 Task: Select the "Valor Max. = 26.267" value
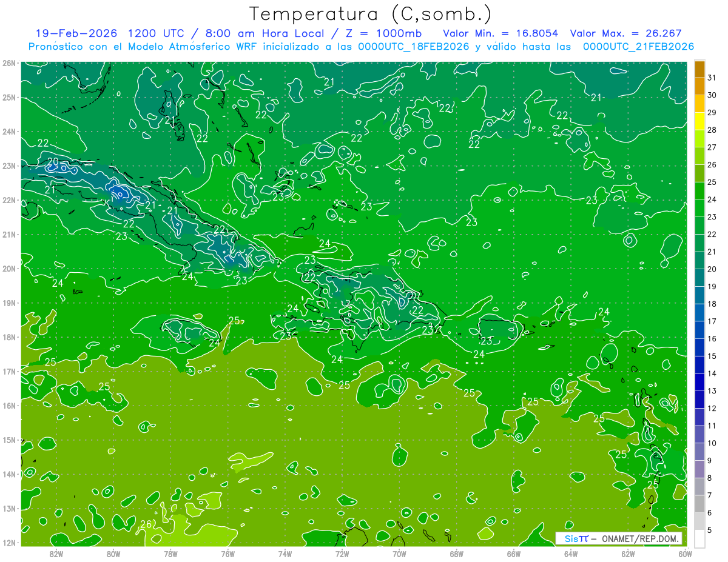[x=625, y=33]
